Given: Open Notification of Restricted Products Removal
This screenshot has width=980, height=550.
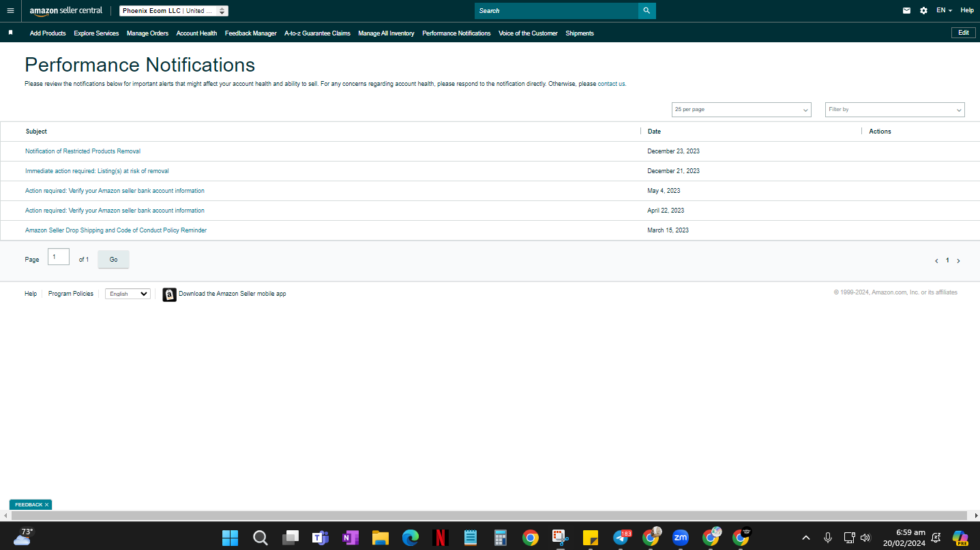Looking at the screenshot, I should click(83, 151).
